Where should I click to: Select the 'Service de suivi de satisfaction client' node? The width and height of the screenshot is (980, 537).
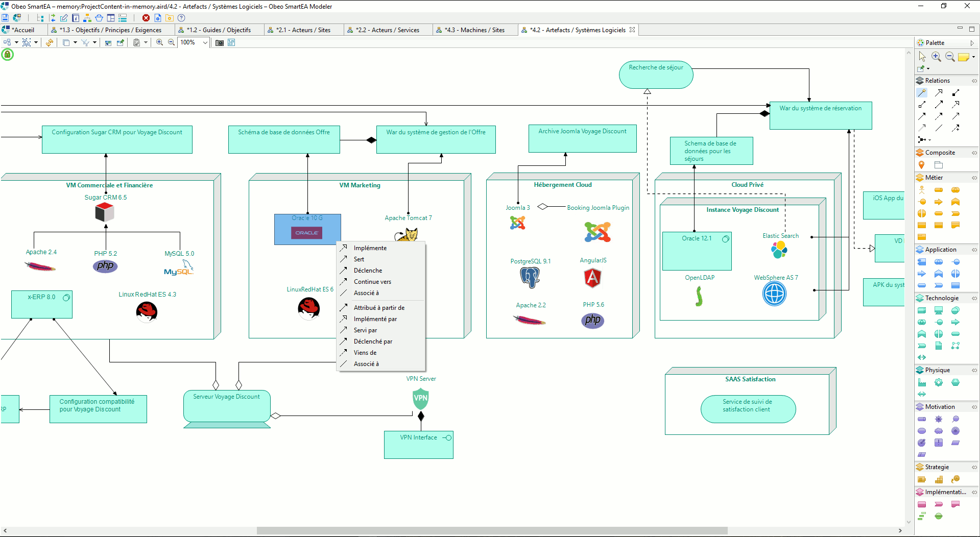click(x=748, y=409)
